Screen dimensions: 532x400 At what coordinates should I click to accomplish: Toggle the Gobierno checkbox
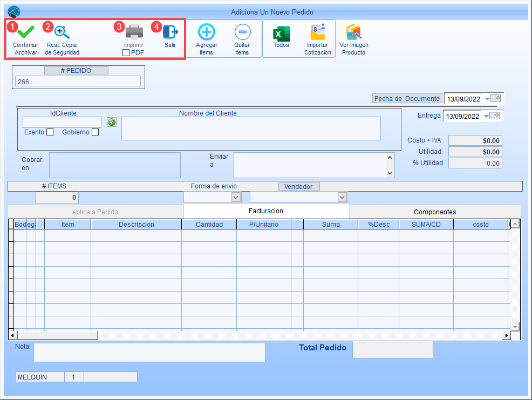(96, 132)
